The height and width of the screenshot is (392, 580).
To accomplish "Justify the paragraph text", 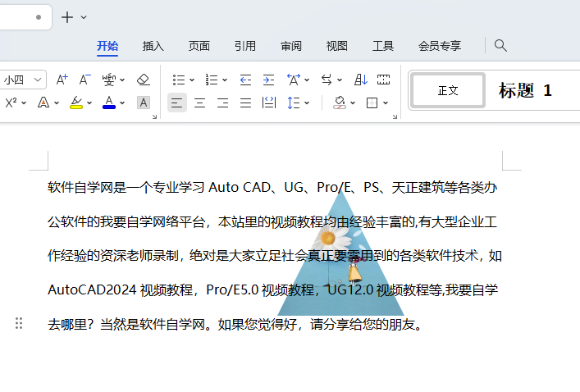I will click(x=245, y=103).
